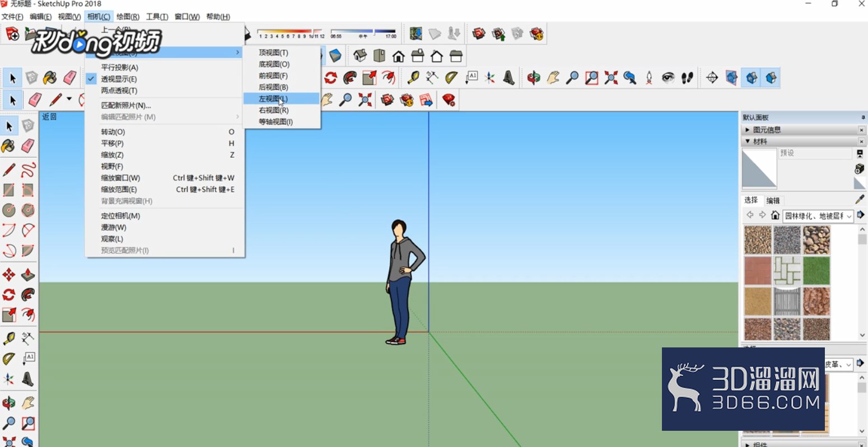Click the Add Location map icon

point(416,34)
